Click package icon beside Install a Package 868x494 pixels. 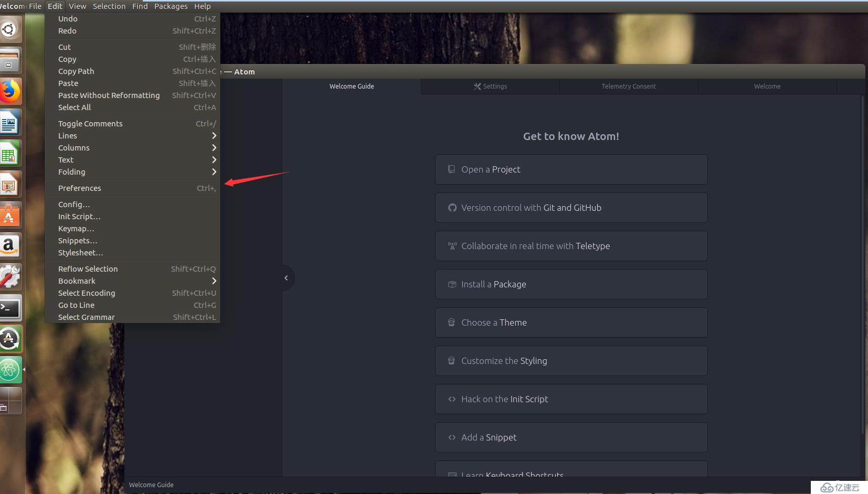(x=452, y=284)
